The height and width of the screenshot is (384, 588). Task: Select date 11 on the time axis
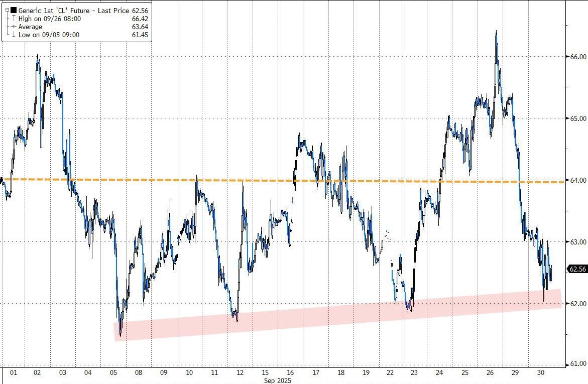(x=214, y=373)
